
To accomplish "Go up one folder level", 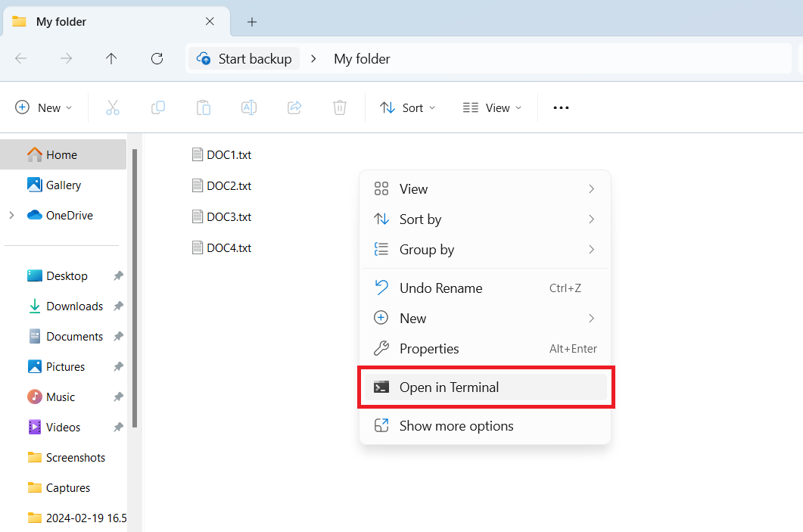I will coord(111,58).
